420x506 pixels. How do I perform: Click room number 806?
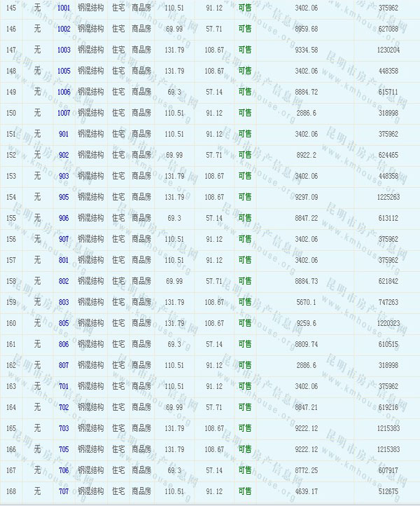tap(64, 344)
